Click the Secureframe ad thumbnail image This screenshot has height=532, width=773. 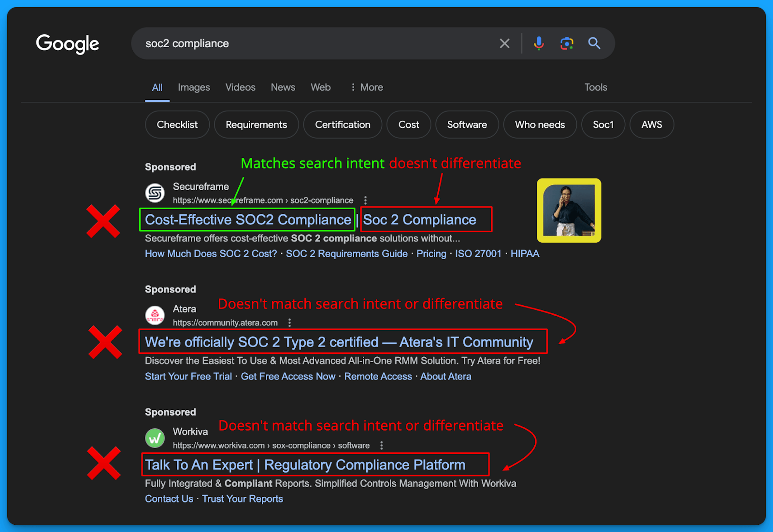tap(569, 210)
